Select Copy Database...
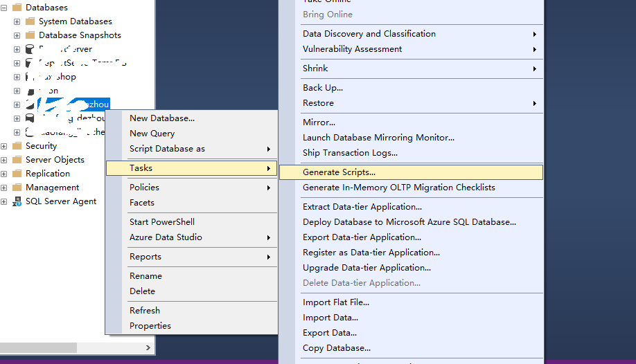This screenshot has width=636, height=364. [411, 348]
